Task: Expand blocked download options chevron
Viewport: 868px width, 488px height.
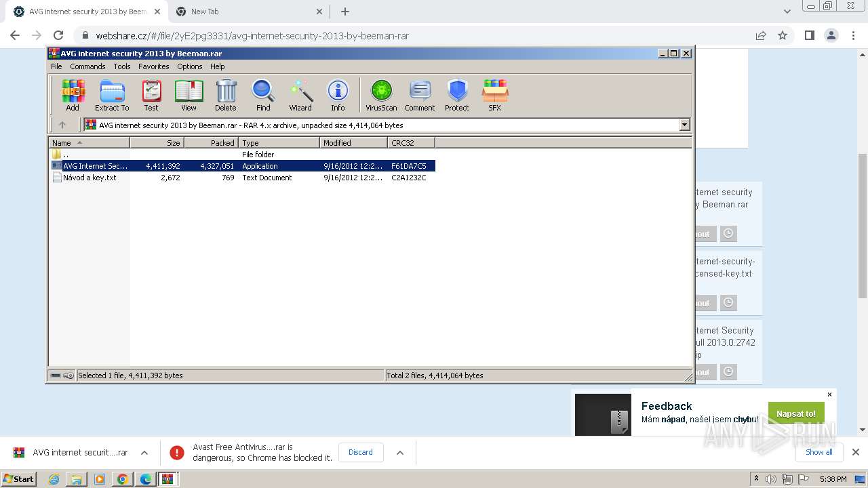Action: [x=400, y=452]
